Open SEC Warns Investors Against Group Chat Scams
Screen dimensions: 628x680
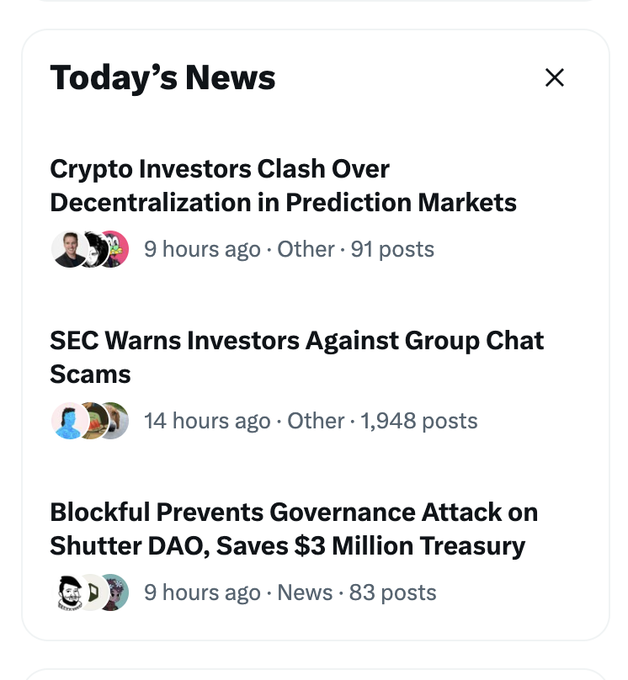pos(296,357)
